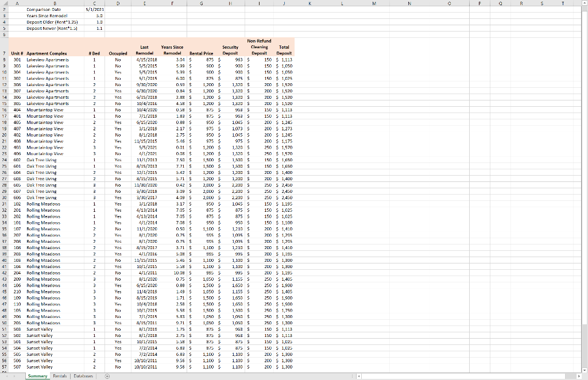The height and width of the screenshot is (380, 588).
Task: Select the remodel date 5/5/2021
Action: (x=145, y=148)
